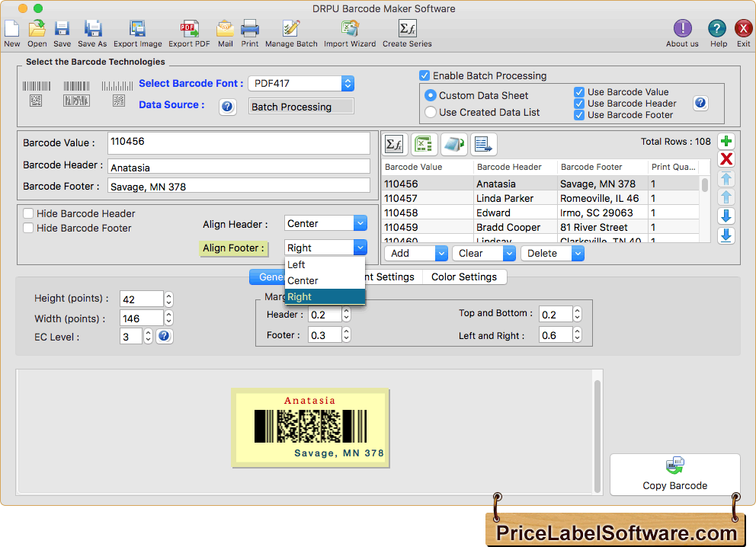
Task: Expand the Add button dropdown
Action: click(x=441, y=254)
